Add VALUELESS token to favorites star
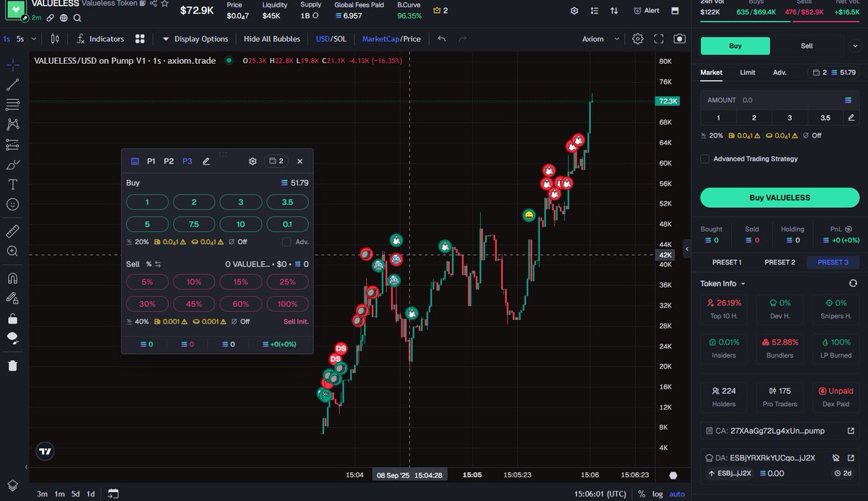Screen dimensions: 868x501 (166, 4)
